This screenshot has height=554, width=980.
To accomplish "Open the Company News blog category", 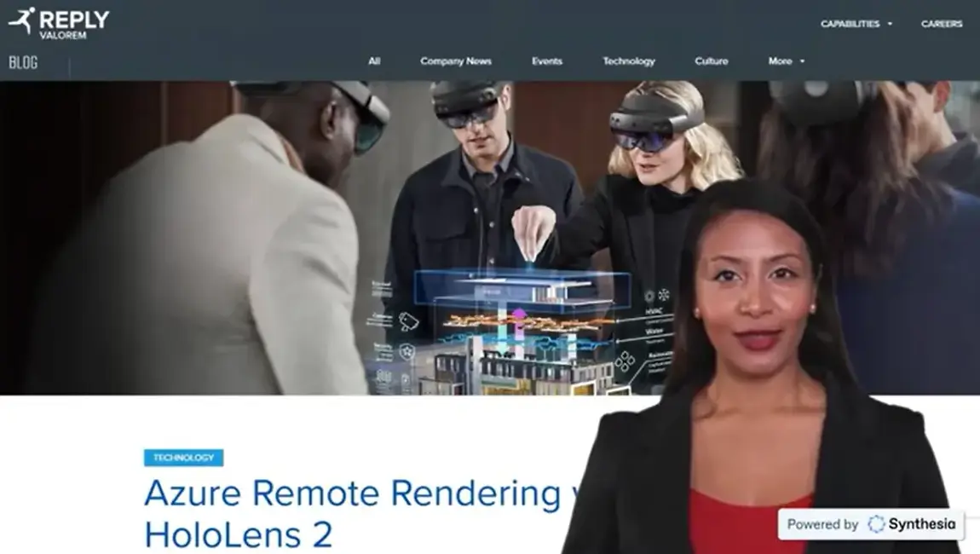I will [455, 61].
